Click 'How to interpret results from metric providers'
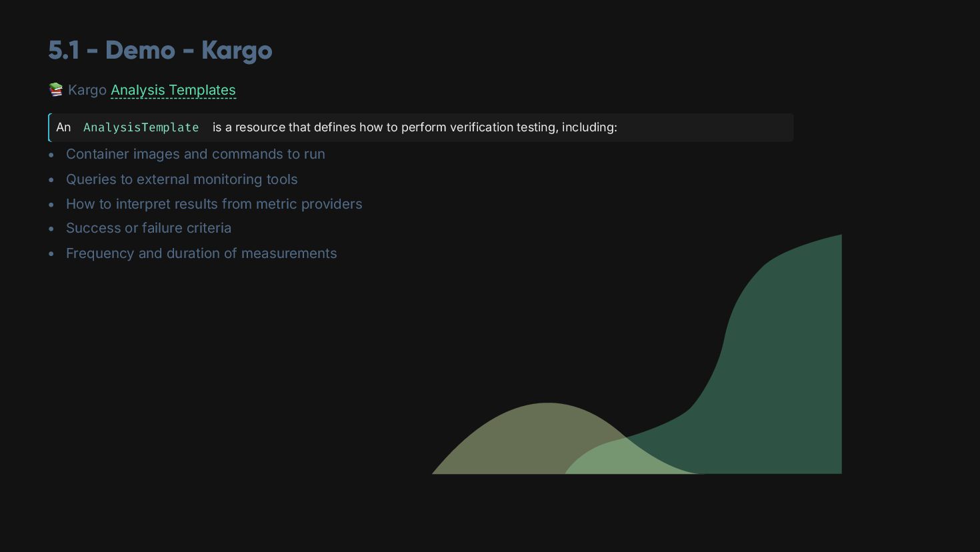The image size is (980, 552). [x=214, y=204]
